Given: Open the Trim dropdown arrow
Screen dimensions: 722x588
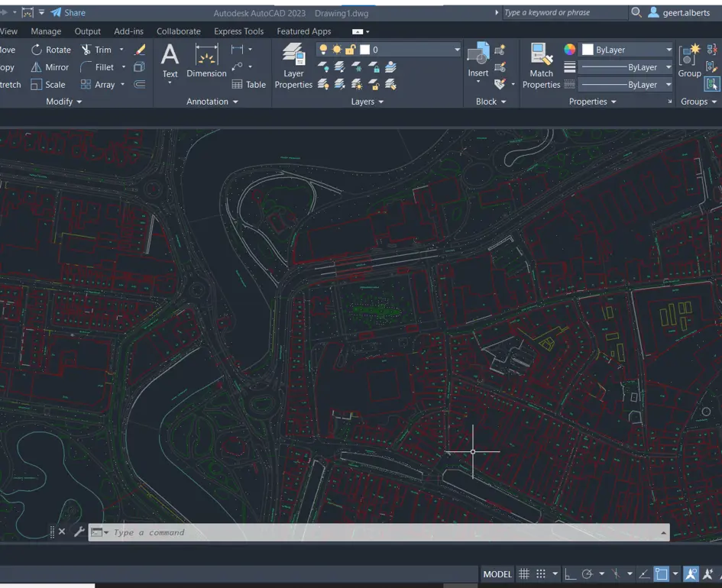Looking at the screenshot, I should pyautogui.click(x=121, y=49).
